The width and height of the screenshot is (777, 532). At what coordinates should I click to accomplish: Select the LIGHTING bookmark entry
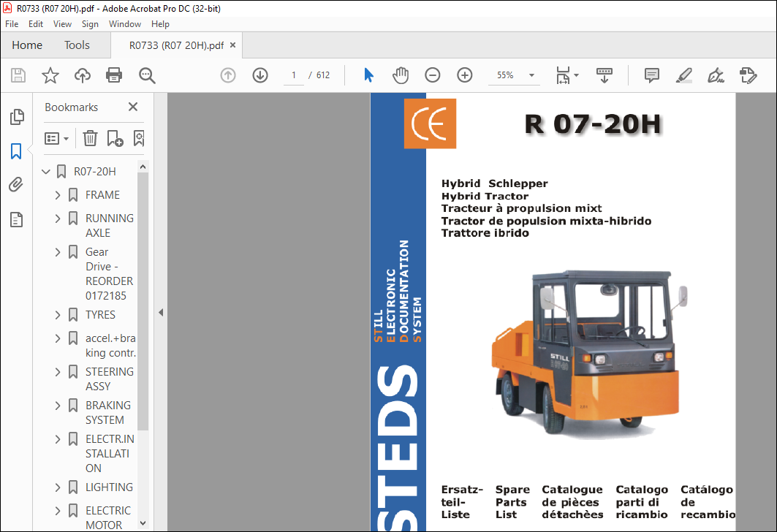tap(109, 487)
